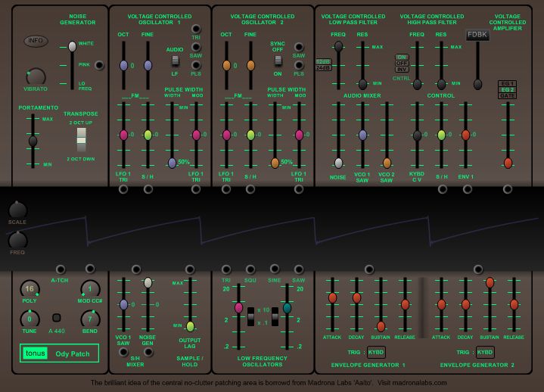
Task: Select the 24dB filter slope
Action: click(323, 68)
